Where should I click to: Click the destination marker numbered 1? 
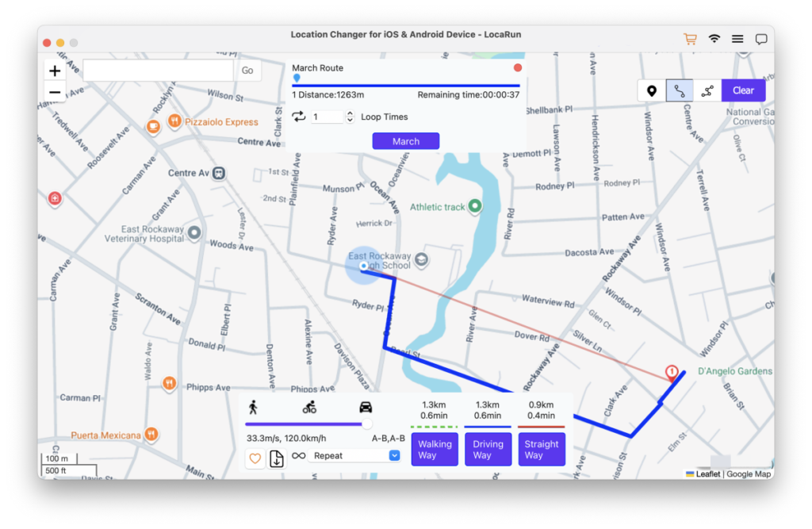pos(672,373)
